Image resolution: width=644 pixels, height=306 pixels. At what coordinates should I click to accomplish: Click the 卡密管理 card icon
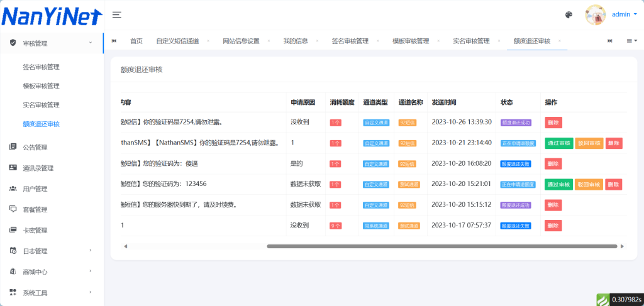pyautogui.click(x=13, y=230)
